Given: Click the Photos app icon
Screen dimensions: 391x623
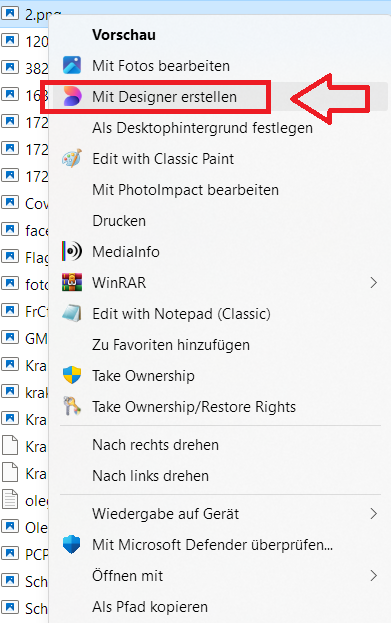Looking at the screenshot, I should 72,66.
